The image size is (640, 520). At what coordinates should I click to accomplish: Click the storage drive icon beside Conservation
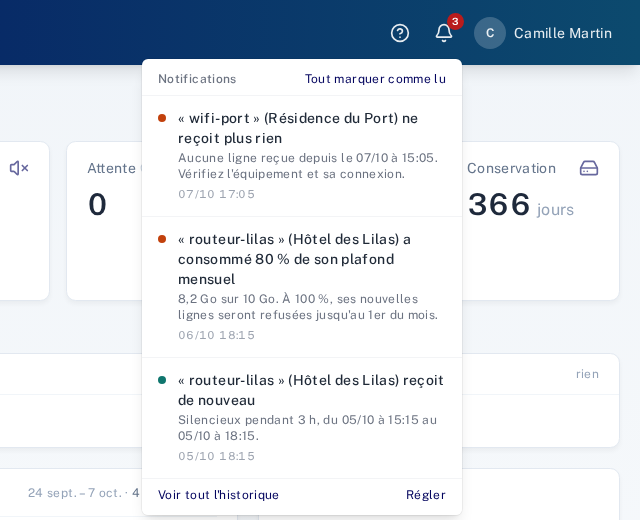(589, 168)
